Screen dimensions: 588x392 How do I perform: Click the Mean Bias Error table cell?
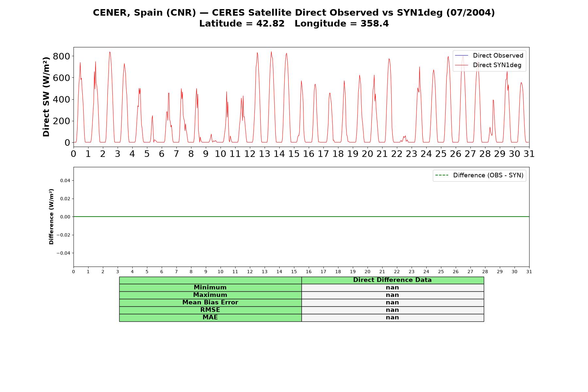tap(210, 302)
